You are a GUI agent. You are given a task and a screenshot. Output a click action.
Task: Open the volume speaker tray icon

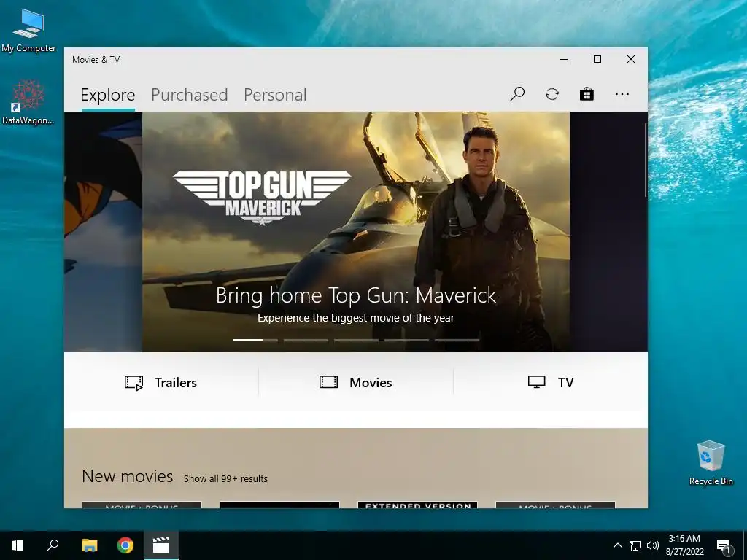pyautogui.click(x=653, y=545)
